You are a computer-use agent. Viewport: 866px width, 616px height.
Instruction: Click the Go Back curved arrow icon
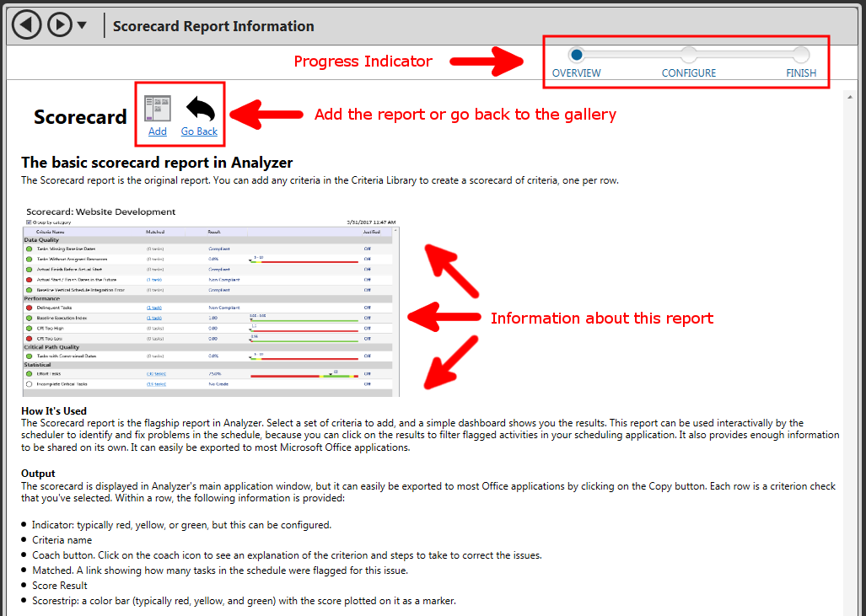tap(200, 108)
